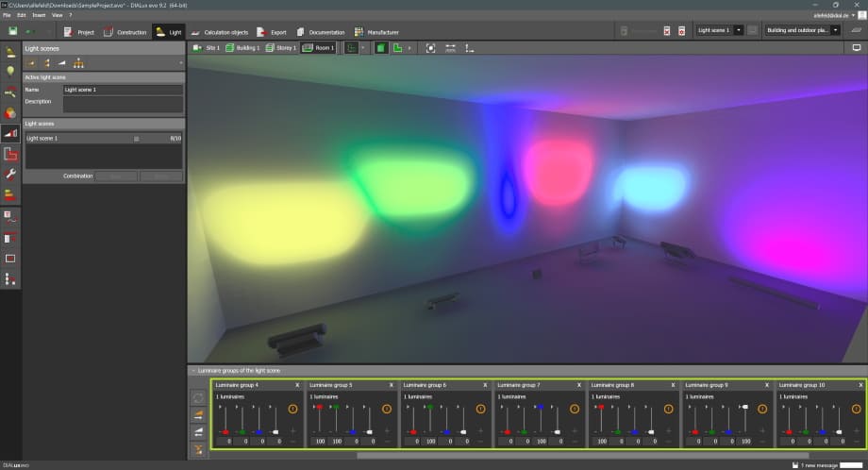Toggle the 3D view mode button
868x470 pixels.
click(x=381, y=47)
